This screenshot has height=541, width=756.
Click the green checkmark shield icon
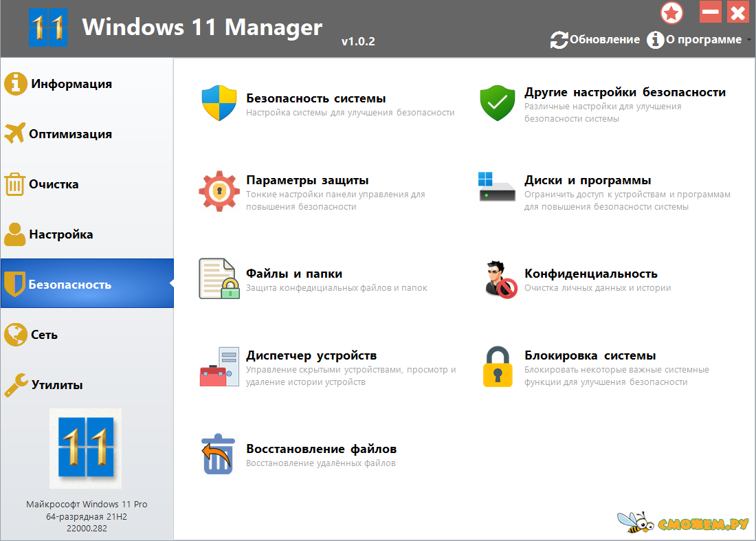pos(498,102)
